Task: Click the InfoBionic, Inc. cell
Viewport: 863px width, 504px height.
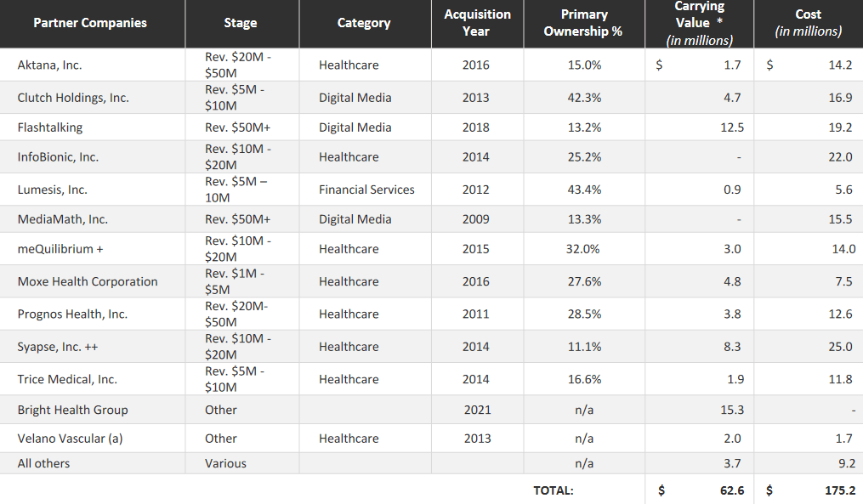Action: [58, 157]
